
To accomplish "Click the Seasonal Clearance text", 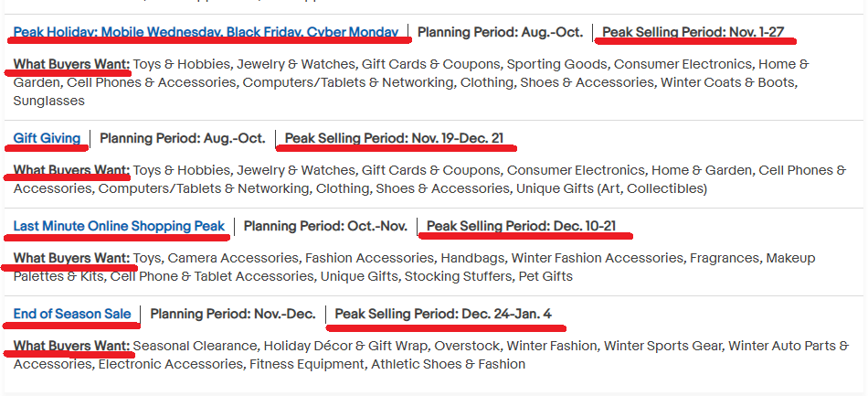I will (195, 346).
